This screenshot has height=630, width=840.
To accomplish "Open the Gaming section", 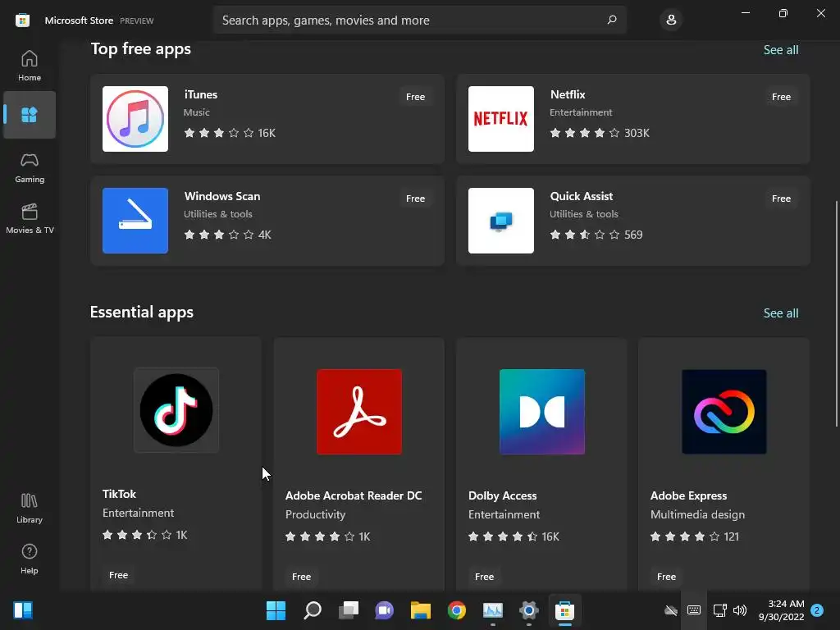I will coord(30,167).
